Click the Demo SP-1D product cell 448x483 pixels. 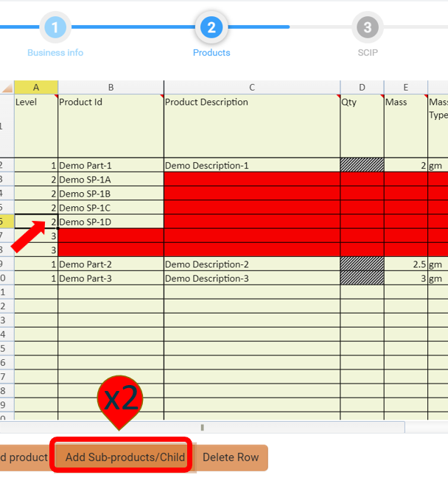111,222
